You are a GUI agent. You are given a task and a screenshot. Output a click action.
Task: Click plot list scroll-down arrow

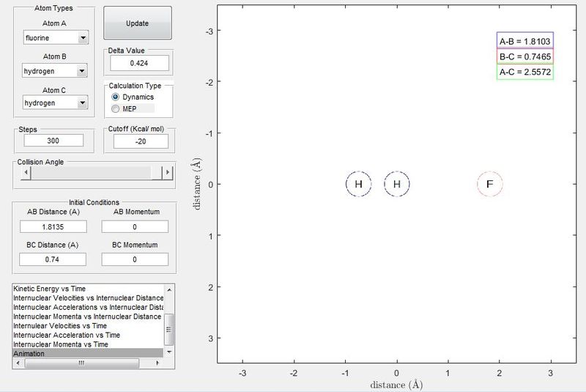tap(169, 352)
